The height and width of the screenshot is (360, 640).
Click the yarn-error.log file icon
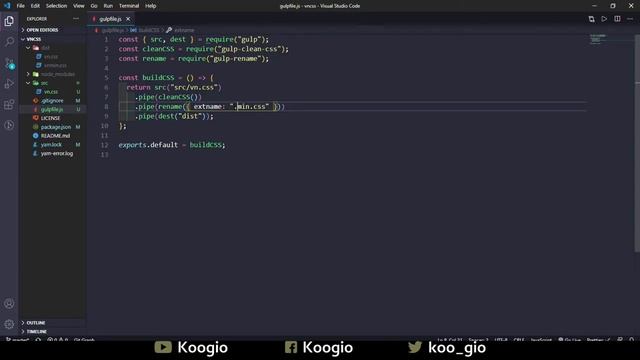36,153
